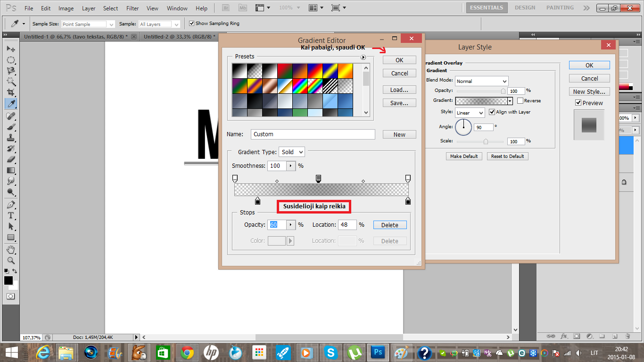Open the Windows Start button

pos(12,352)
